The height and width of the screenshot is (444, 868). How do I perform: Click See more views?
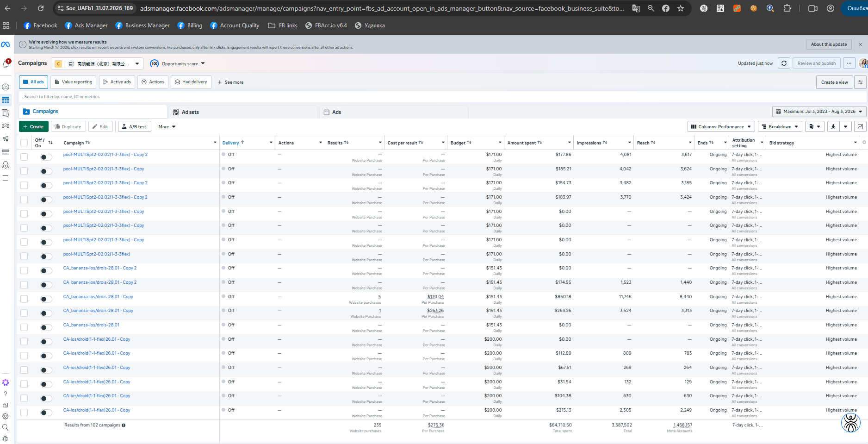pyautogui.click(x=230, y=82)
